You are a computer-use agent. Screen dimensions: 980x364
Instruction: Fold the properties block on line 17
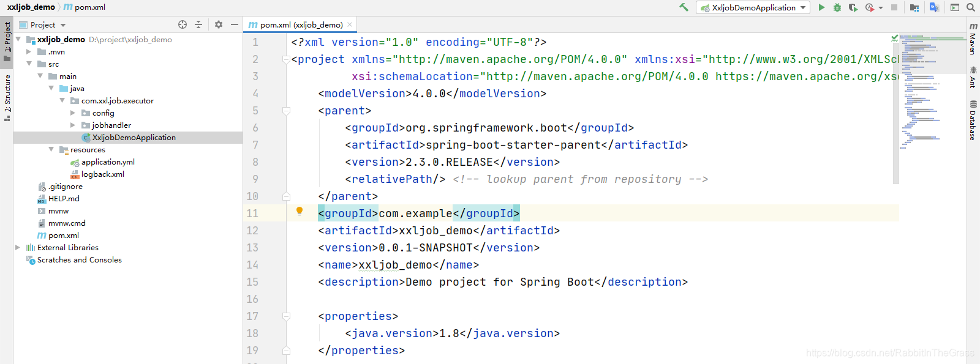[x=286, y=316]
